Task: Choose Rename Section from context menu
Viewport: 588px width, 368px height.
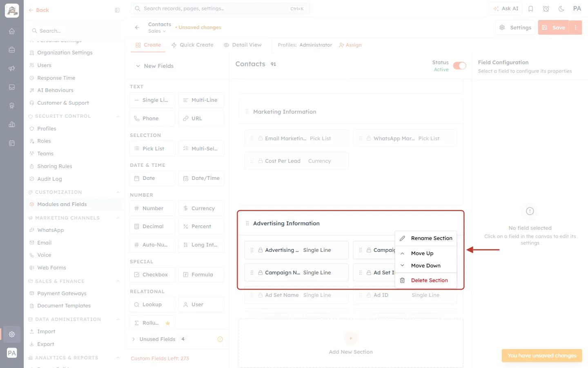Action: [x=426, y=238]
